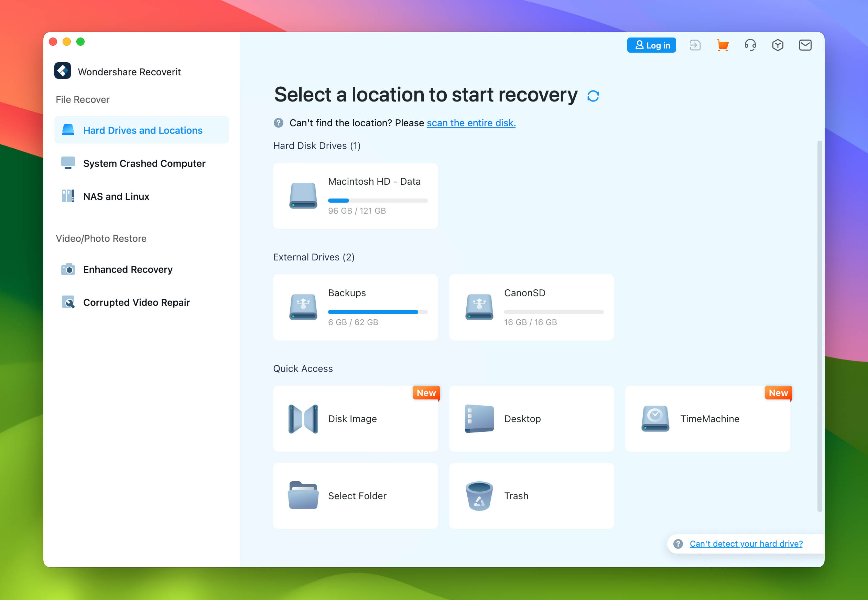Click the "Hard Disk Drives (1)" heading
Screen dimensions: 868x600
316,146
